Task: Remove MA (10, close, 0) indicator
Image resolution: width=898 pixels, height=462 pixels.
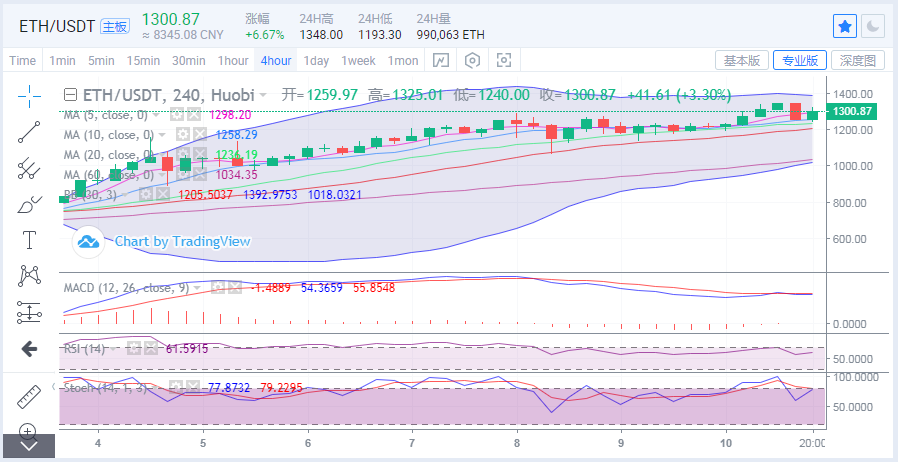Action: point(199,135)
